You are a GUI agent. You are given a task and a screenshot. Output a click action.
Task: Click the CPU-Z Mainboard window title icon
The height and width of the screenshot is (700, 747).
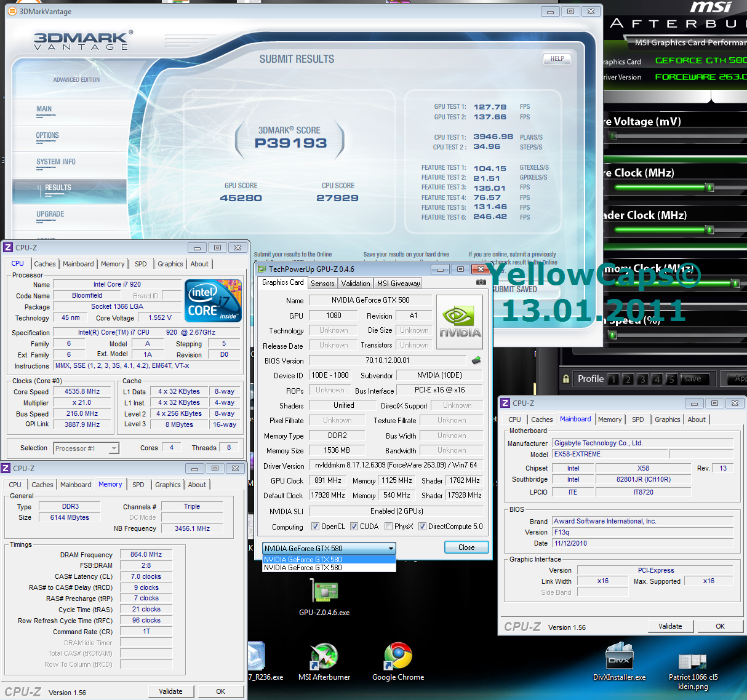point(505,403)
